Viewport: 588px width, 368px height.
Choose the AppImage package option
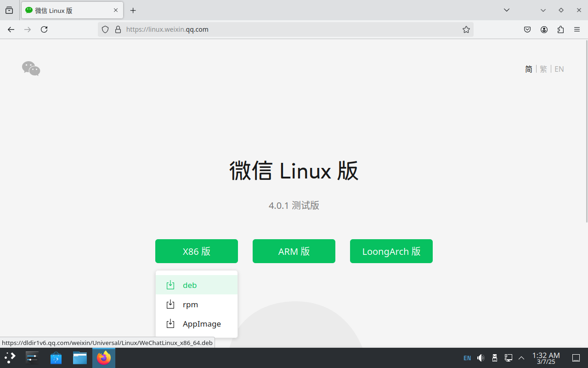[x=197, y=323]
